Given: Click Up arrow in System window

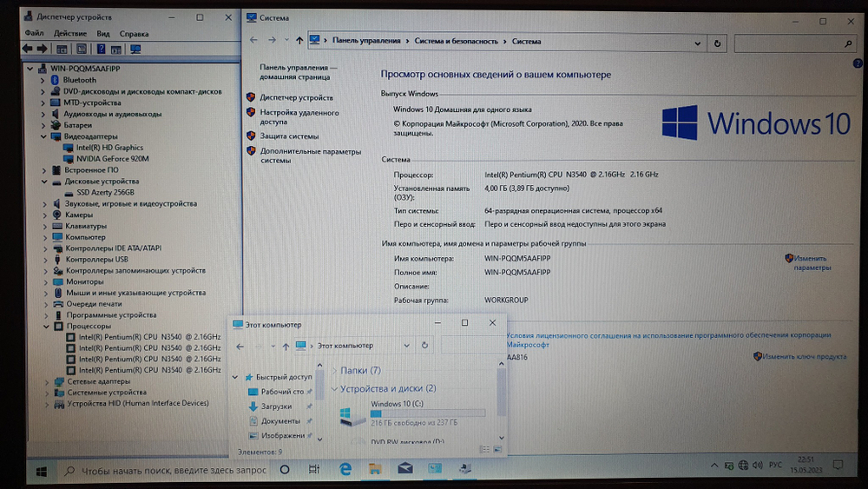Looking at the screenshot, I should 299,41.
